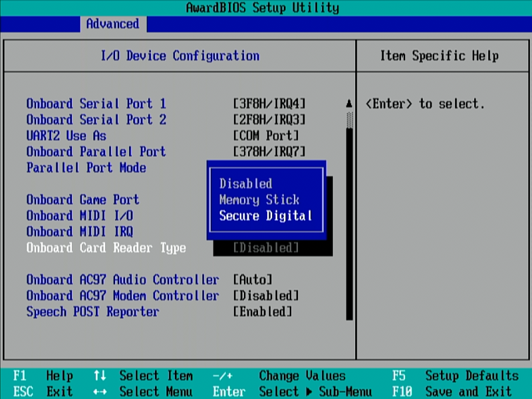
Task: Click the left-right arrows Select Menu icon
Action: [x=100, y=392]
